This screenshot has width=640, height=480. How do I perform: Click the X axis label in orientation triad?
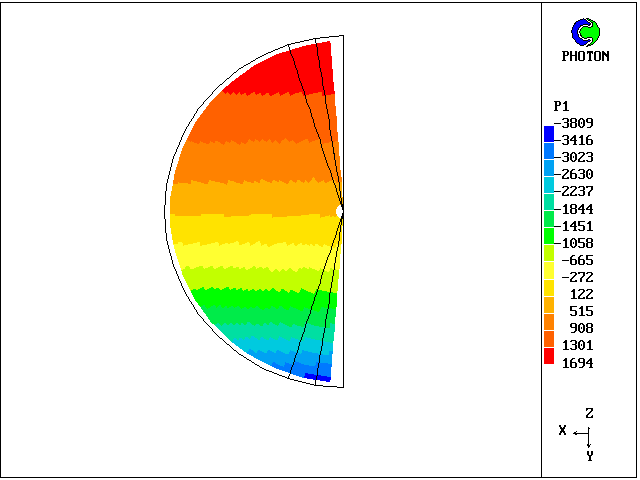pos(563,430)
